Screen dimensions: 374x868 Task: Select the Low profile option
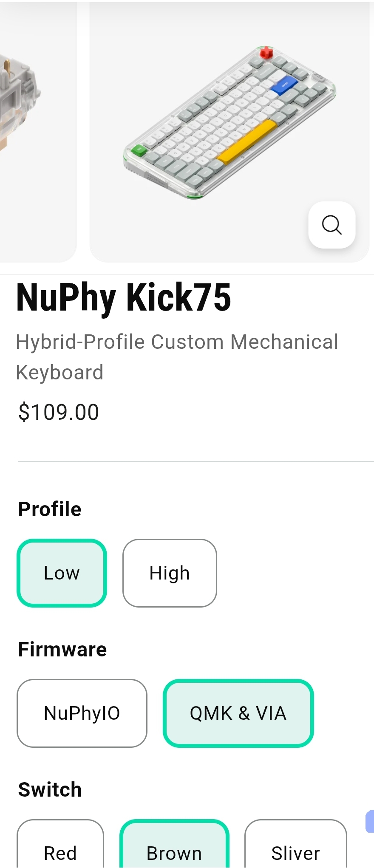pos(62,573)
